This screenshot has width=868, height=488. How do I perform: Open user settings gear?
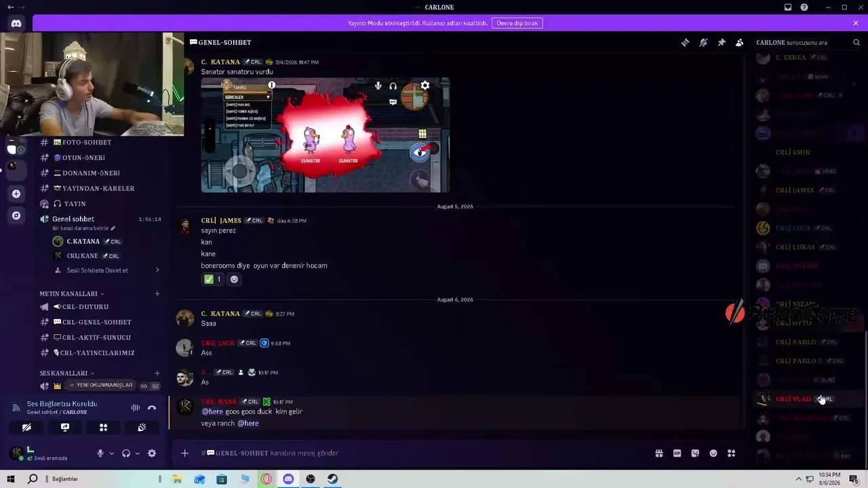pyautogui.click(x=152, y=453)
